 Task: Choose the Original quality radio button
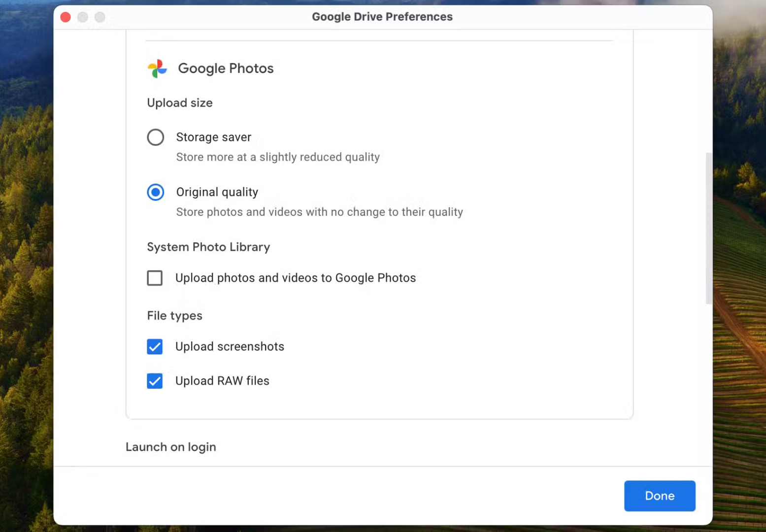156,192
